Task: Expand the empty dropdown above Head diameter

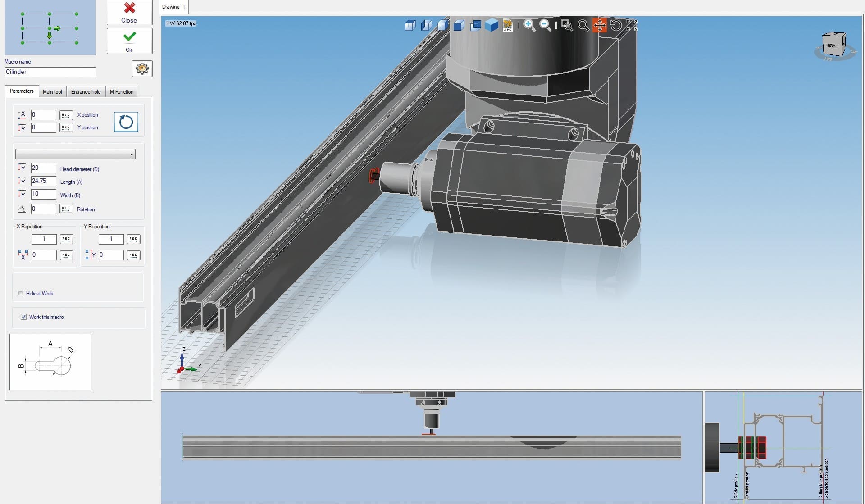Action: click(x=75, y=154)
